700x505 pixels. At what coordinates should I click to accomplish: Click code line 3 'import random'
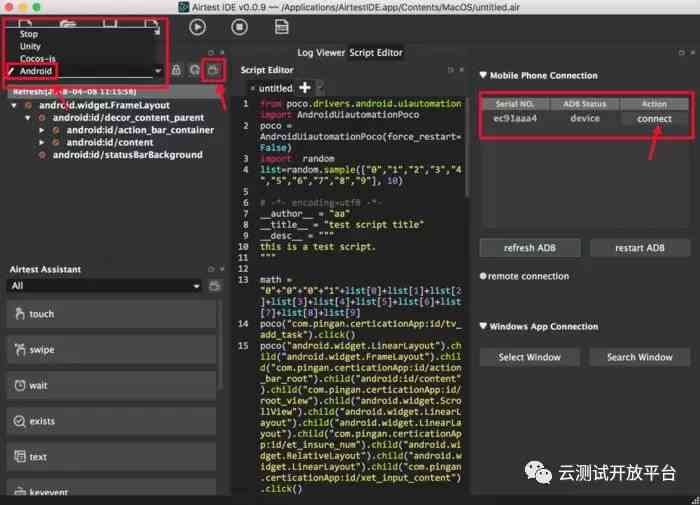coord(297,159)
